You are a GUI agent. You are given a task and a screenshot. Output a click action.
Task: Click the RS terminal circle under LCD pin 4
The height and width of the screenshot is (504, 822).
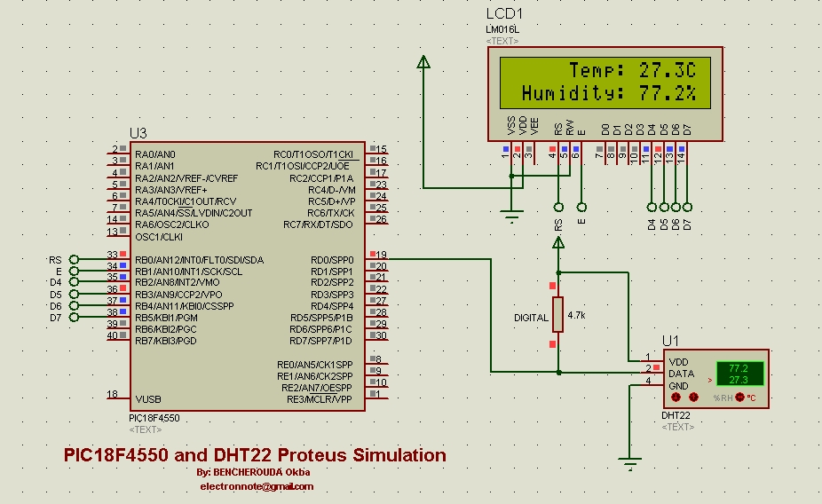click(558, 207)
